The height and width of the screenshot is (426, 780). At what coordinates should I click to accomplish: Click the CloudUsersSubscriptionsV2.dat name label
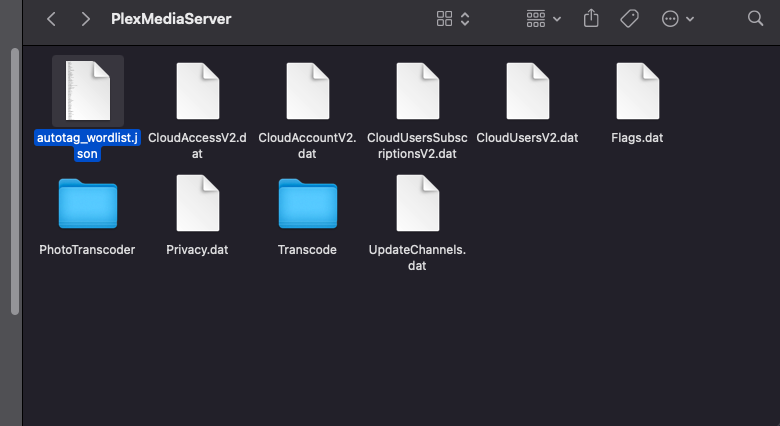click(417, 145)
